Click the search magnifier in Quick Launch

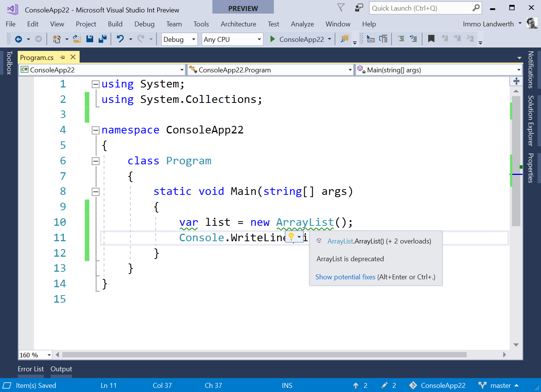point(476,8)
